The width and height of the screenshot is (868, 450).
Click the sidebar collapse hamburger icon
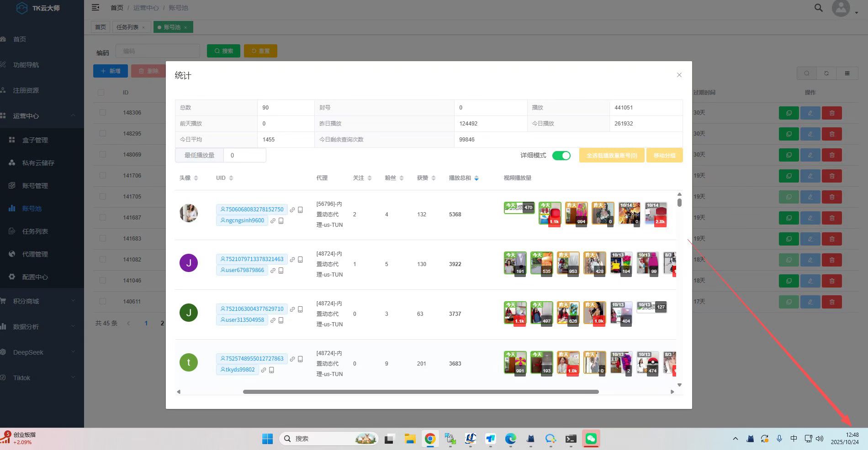[x=95, y=7]
